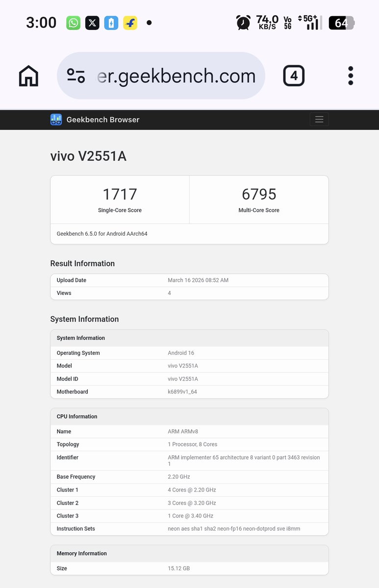
Task: Select Cluster 3 value 1 Core @ 3.40 GHz
Action: click(x=191, y=515)
